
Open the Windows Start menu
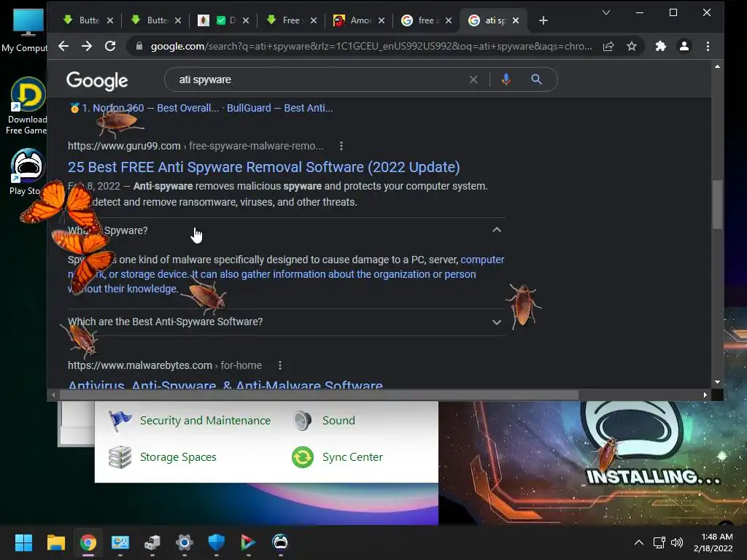pyautogui.click(x=23, y=542)
